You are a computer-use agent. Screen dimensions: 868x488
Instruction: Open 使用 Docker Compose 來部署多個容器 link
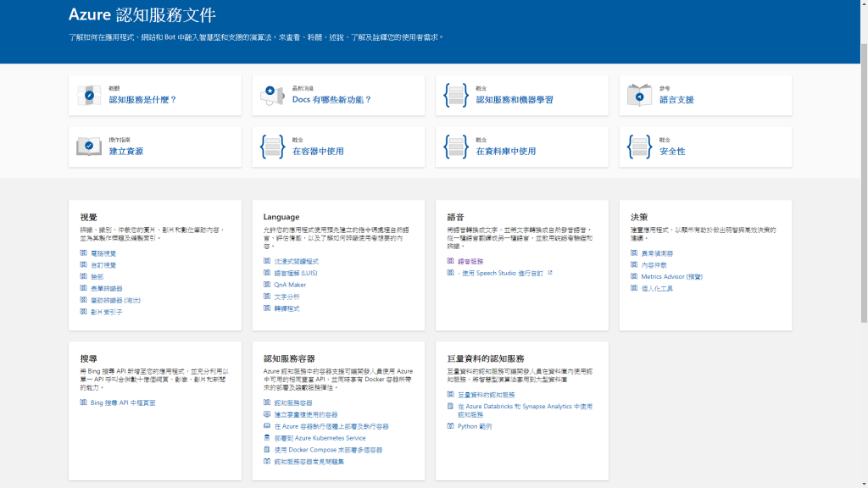328,450
